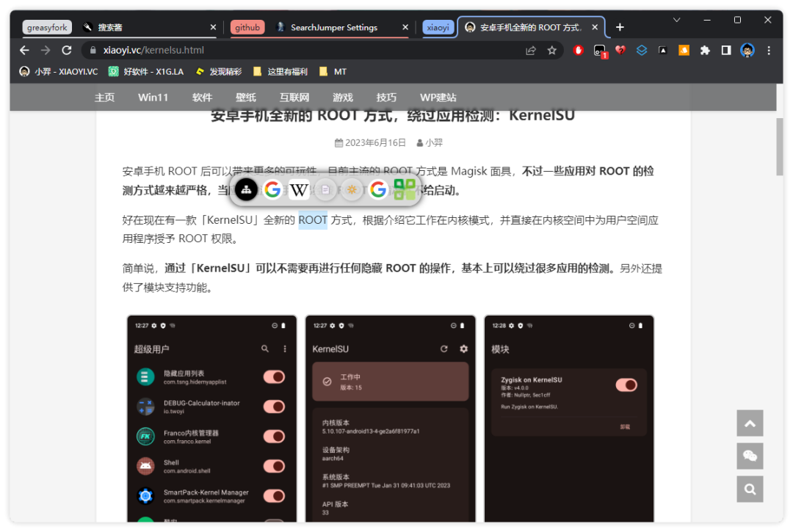
Task: Click the floating WeChat button
Action: tap(750, 456)
